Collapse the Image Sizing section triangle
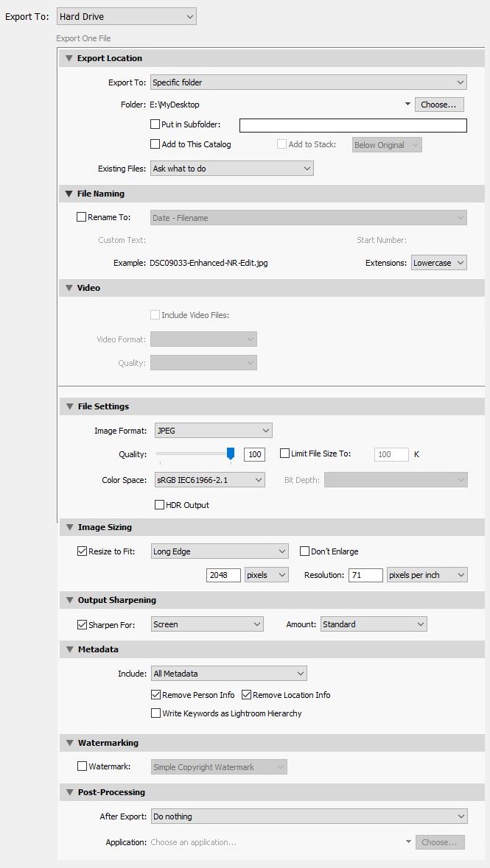 [69, 527]
